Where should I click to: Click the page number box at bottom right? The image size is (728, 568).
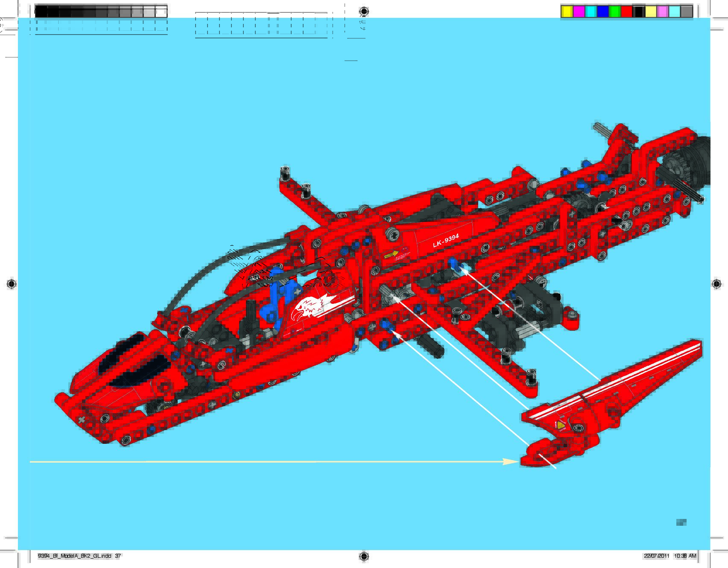(x=681, y=522)
